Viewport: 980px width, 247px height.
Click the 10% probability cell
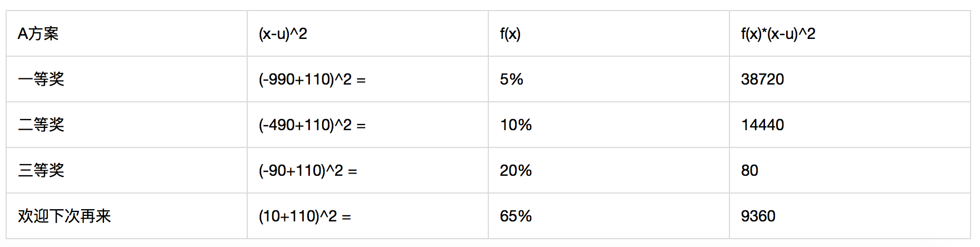tap(516, 125)
